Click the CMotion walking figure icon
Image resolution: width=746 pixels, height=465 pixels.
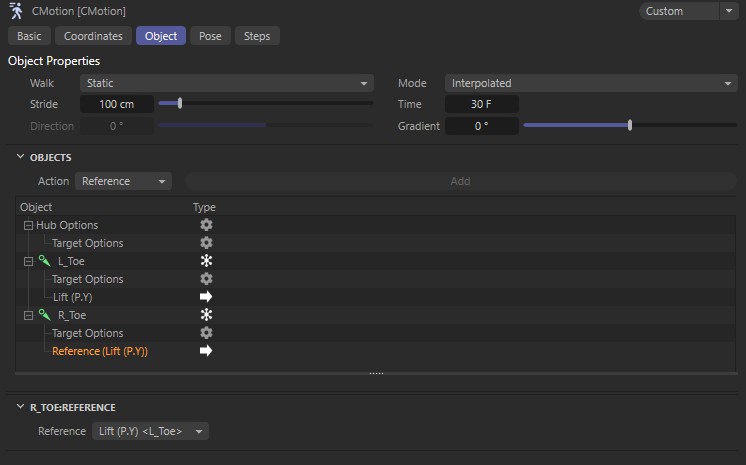[16, 10]
